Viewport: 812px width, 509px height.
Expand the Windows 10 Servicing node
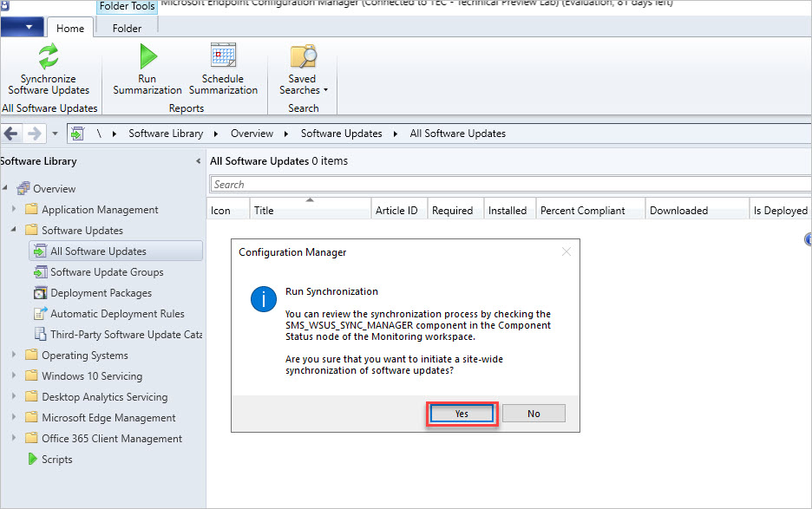pos(14,375)
